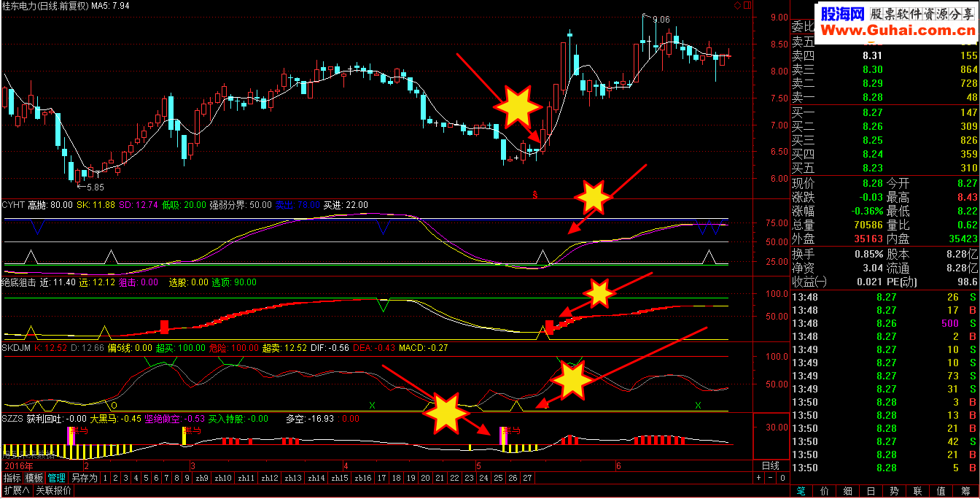Screen dimensions: 980x499
Task: Click the 内盘 value 35423
Action: [x=962, y=239]
